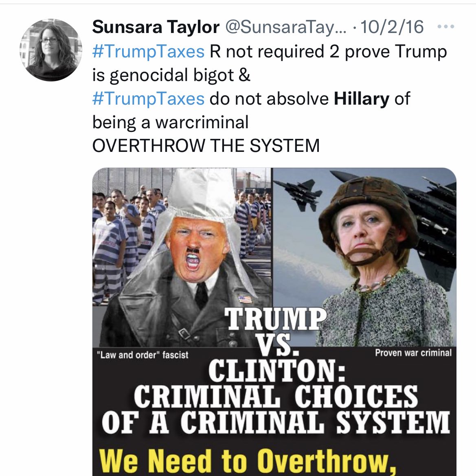Click the "Law and order" fascist caption
This screenshot has height=476, width=476.
143,355
